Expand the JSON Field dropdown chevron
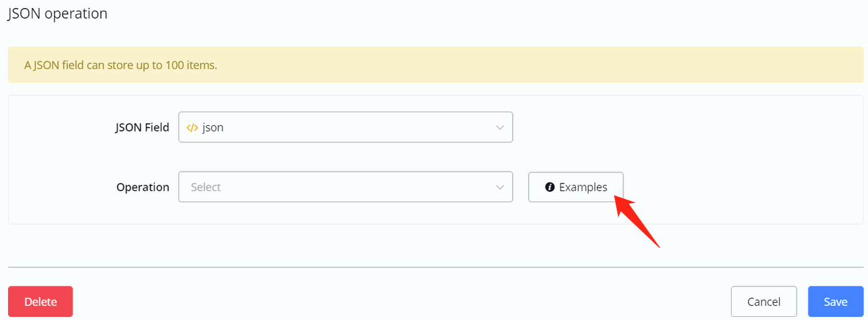Screen dimensions: 868x320 tap(500, 128)
